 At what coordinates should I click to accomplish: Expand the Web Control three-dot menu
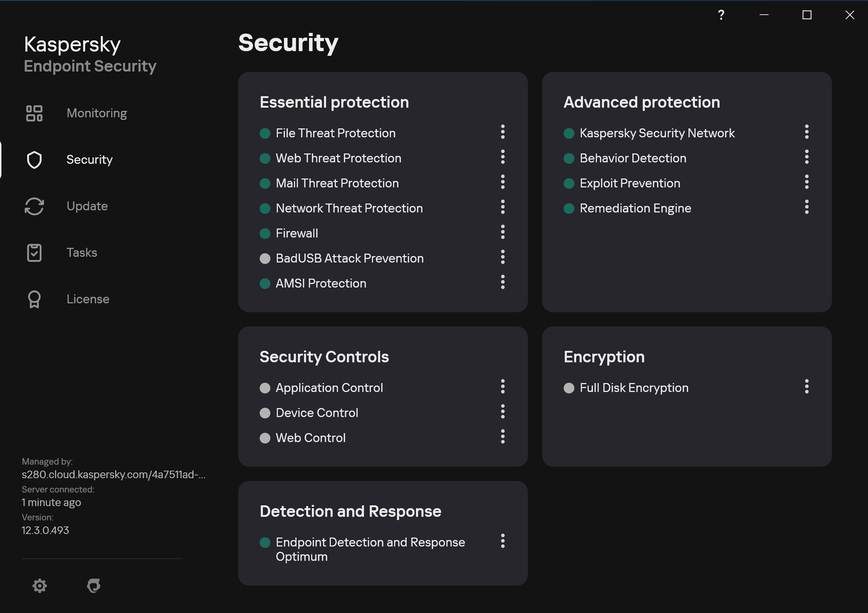(x=502, y=436)
